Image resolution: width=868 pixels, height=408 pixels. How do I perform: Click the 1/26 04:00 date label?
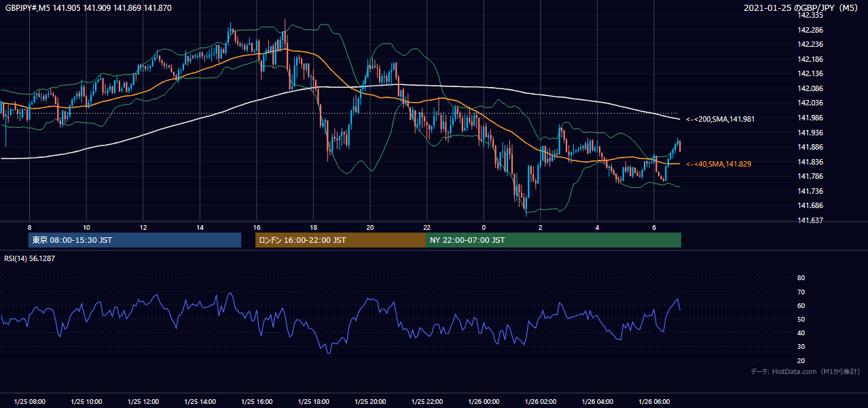[x=597, y=402]
